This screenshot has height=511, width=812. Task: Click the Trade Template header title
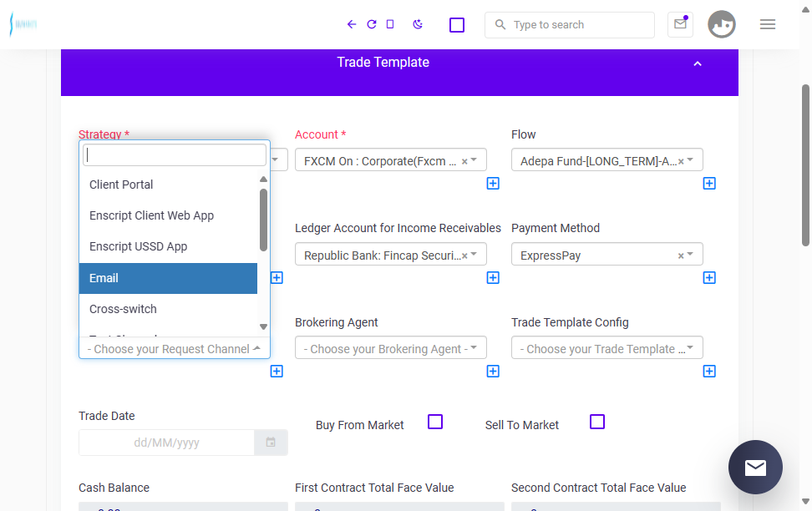[383, 62]
